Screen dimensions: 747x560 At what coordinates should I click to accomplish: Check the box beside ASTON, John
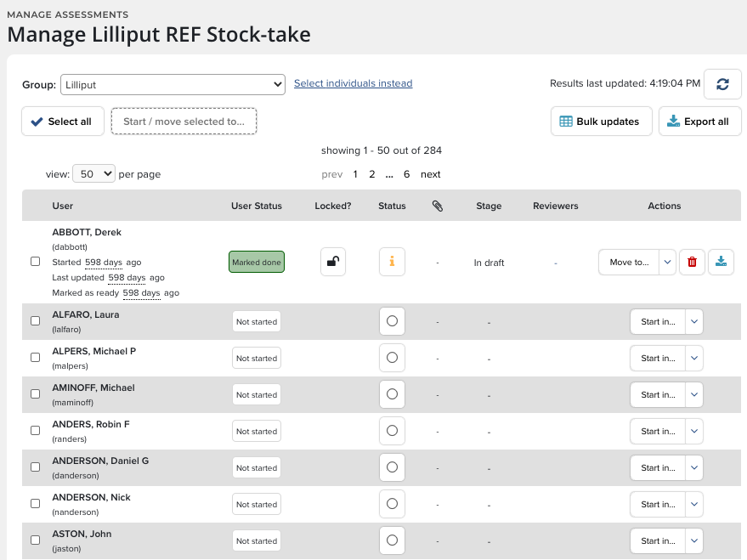[x=36, y=540]
